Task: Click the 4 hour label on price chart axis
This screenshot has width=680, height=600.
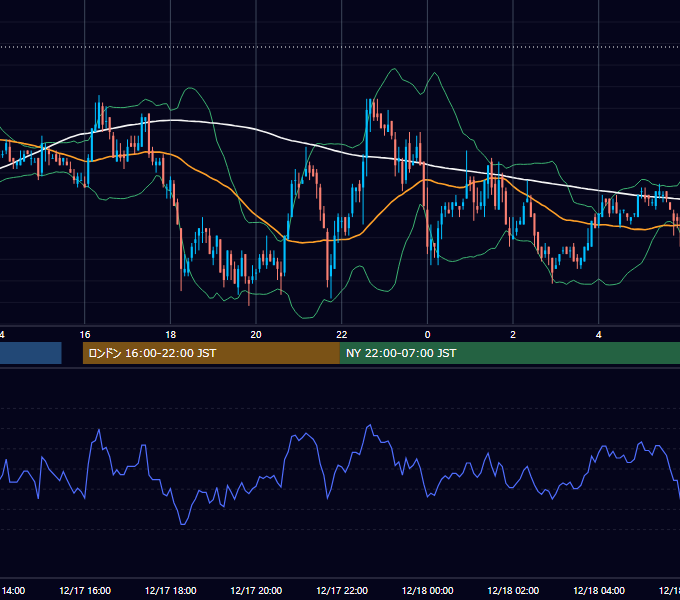Action: tap(598, 335)
